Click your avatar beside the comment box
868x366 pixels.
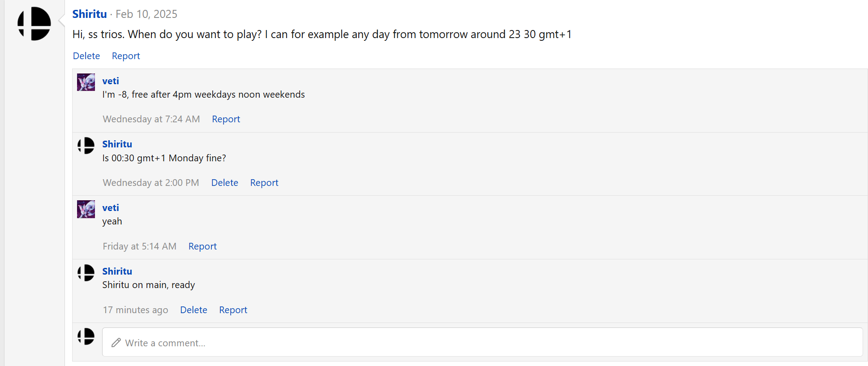point(86,336)
